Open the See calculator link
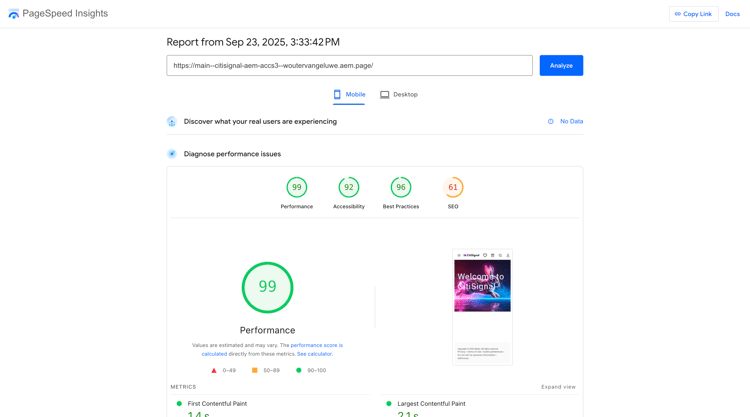Screen dimensions: 750x417 click(314, 354)
